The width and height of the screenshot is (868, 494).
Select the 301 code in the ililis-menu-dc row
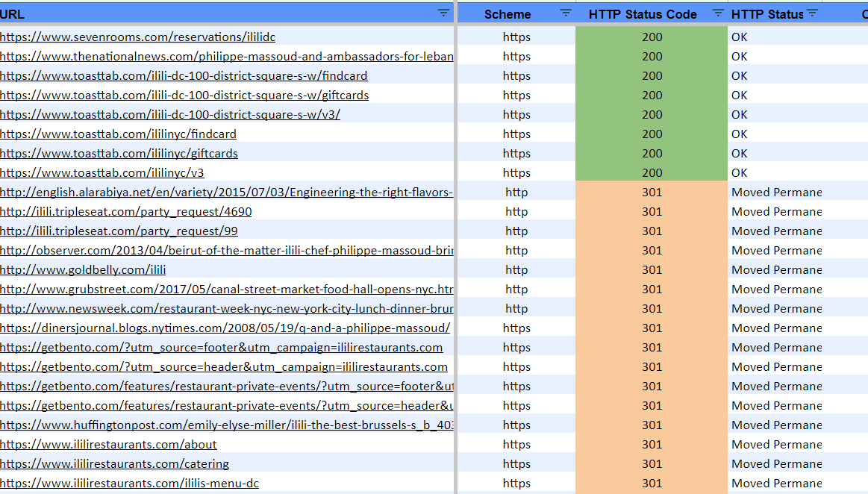pos(652,482)
